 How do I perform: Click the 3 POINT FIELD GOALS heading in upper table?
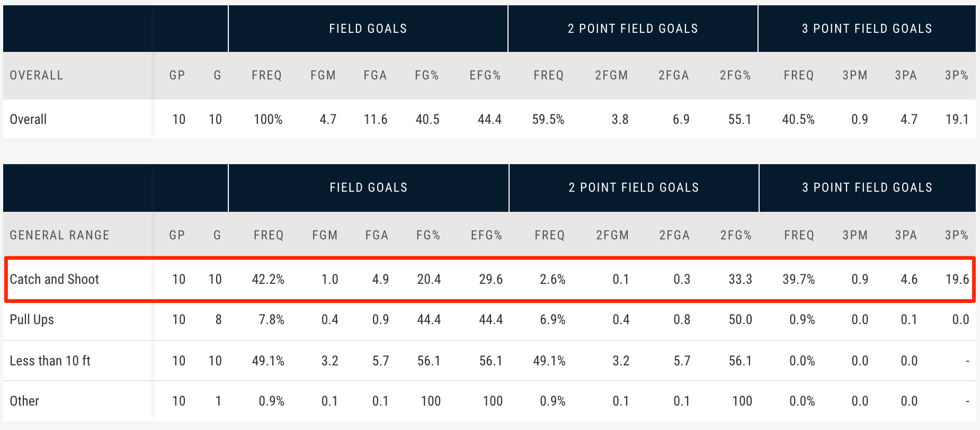[x=867, y=29]
